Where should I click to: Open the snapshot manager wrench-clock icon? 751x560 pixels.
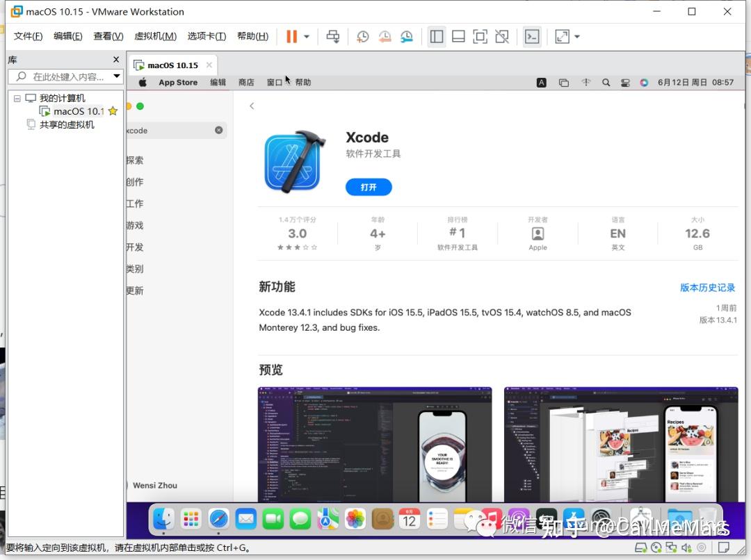[x=407, y=36]
